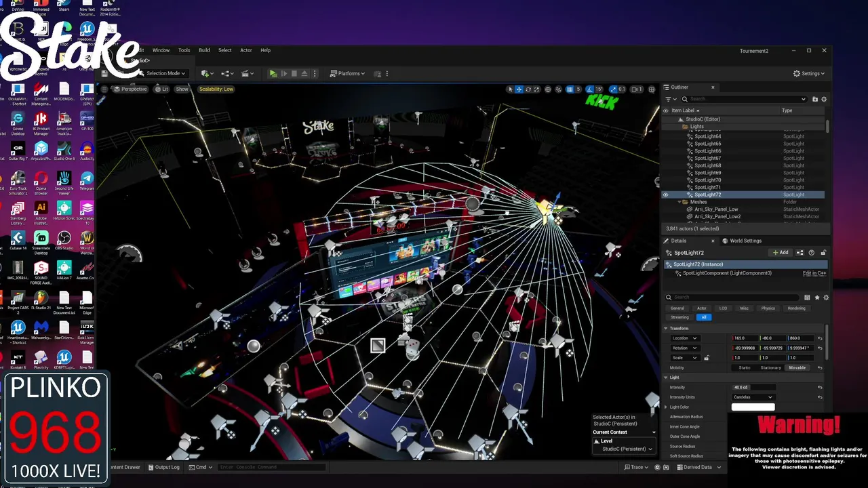The height and width of the screenshot is (488, 868).
Task: Open the Help menu
Action: pyautogui.click(x=266, y=50)
